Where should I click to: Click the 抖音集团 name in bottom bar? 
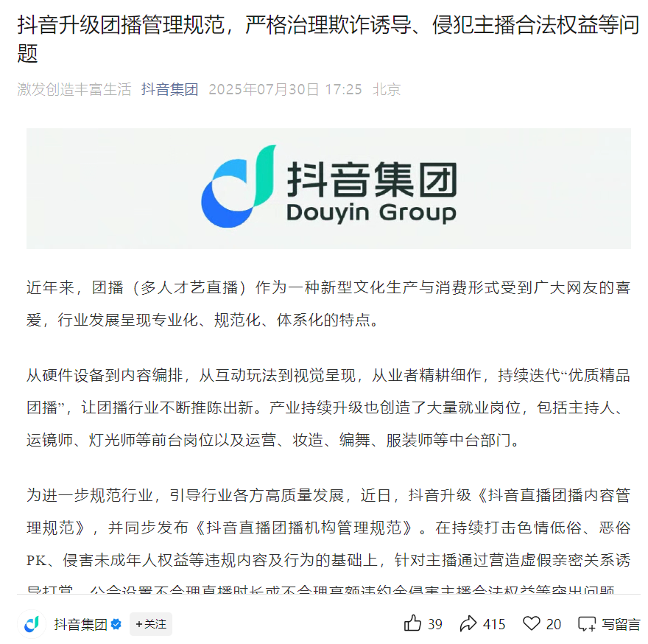click(80, 624)
